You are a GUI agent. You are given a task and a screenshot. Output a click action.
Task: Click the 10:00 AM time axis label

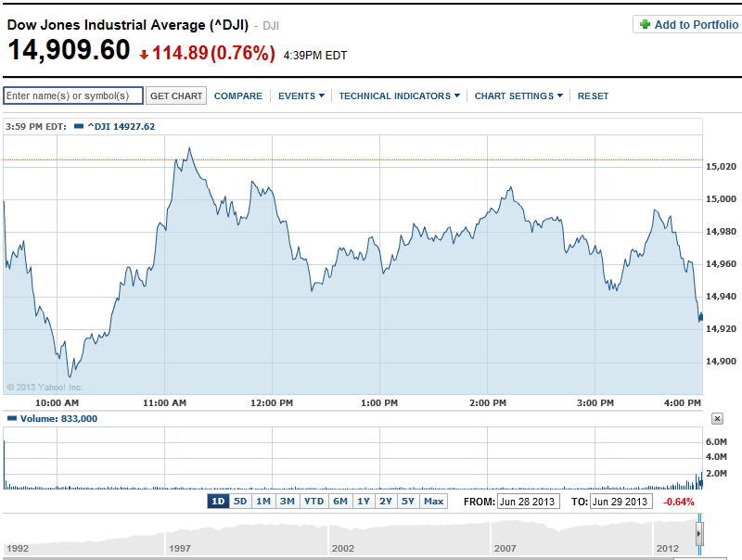tap(58, 403)
